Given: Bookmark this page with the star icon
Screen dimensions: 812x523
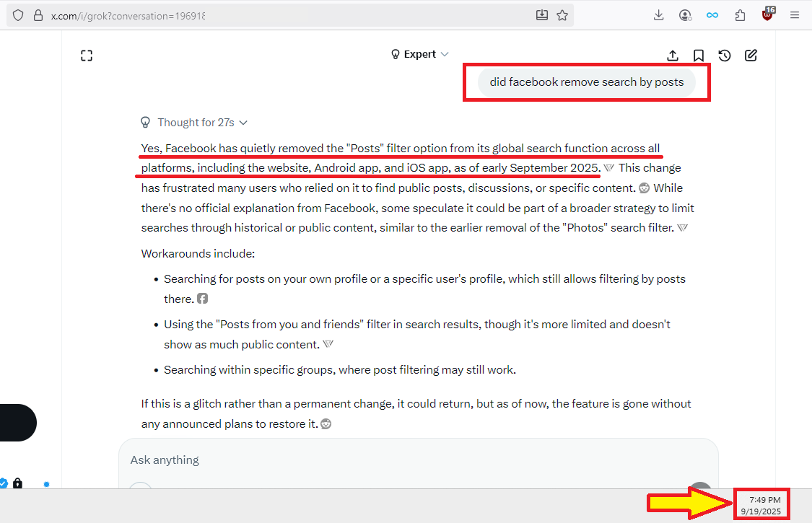Looking at the screenshot, I should [562, 16].
